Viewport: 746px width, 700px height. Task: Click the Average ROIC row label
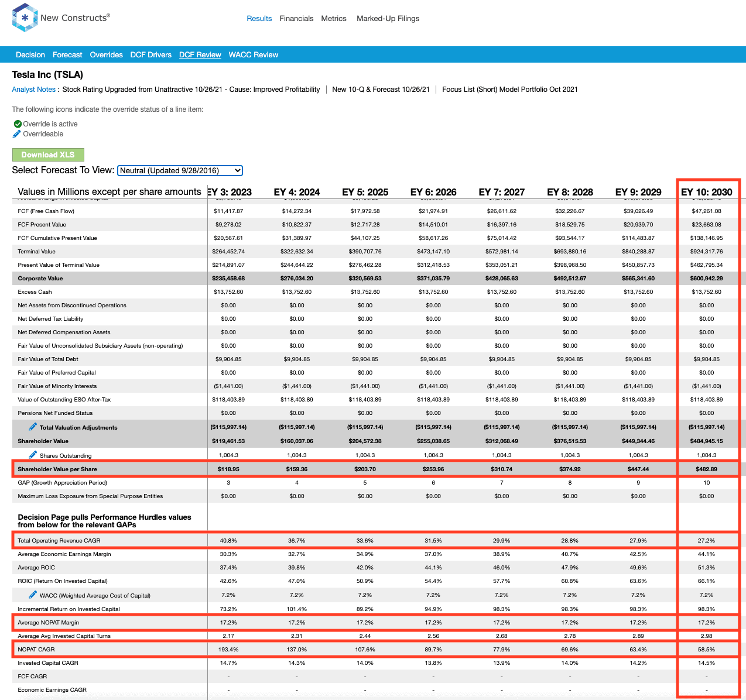pyautogui.click(x=36, y=568)
